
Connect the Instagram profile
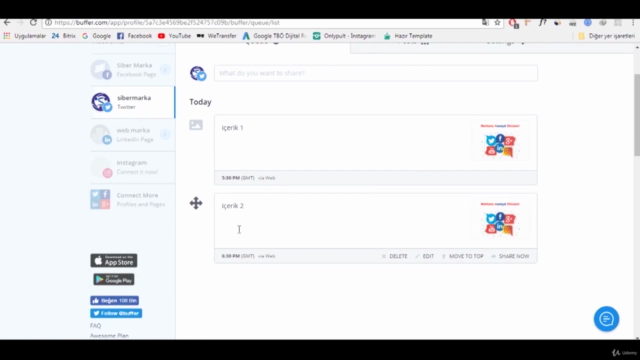pos(133,167)
